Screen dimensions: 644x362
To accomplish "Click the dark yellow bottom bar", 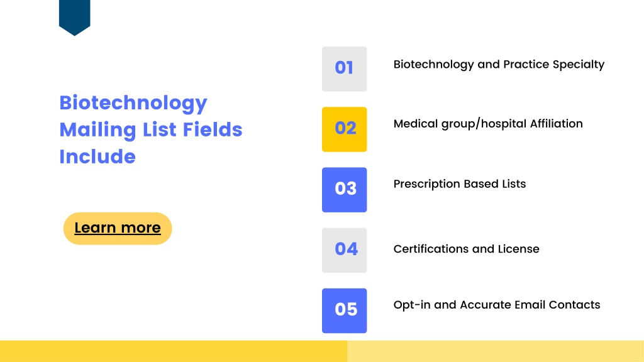I will 174,351.
